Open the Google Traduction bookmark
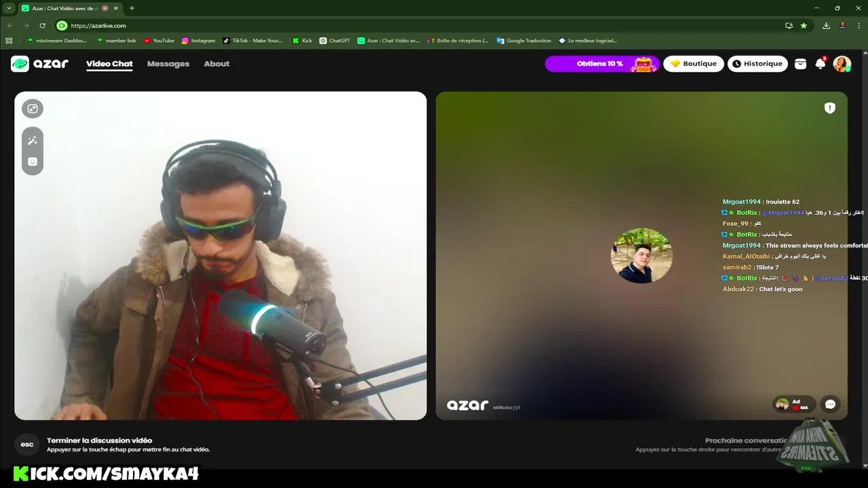This screenshot has width=868, height=488. [x=524, y=41]
